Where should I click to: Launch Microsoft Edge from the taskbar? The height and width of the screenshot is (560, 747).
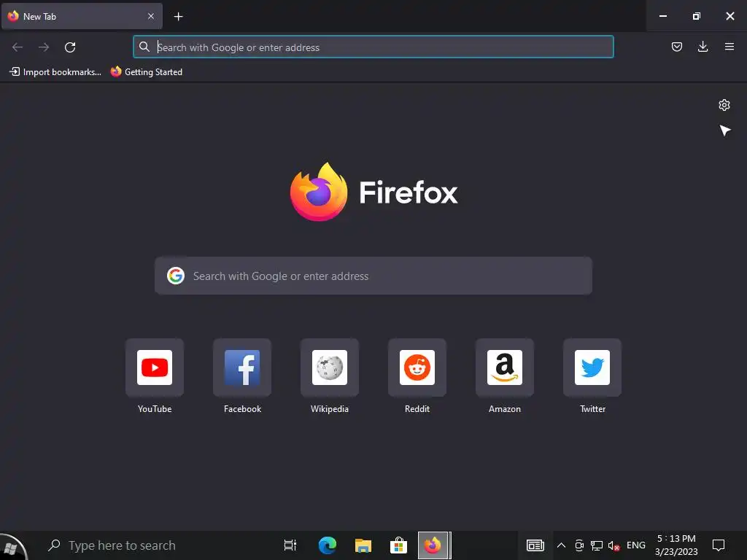tap(327, 545)
